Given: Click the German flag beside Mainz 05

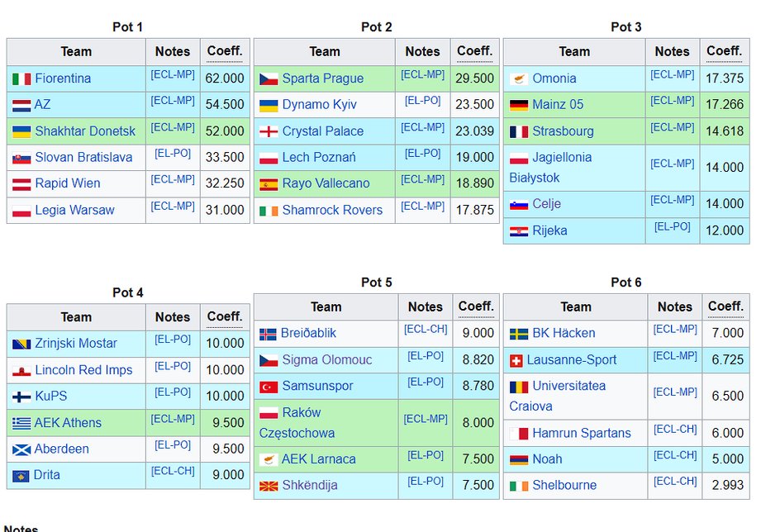Looking at the screenshot, I should (519, 105).
